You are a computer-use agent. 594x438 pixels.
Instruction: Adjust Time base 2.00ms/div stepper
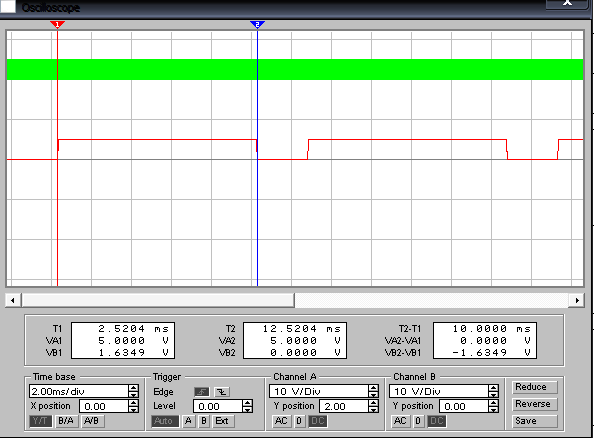click(x=133, y=391)
